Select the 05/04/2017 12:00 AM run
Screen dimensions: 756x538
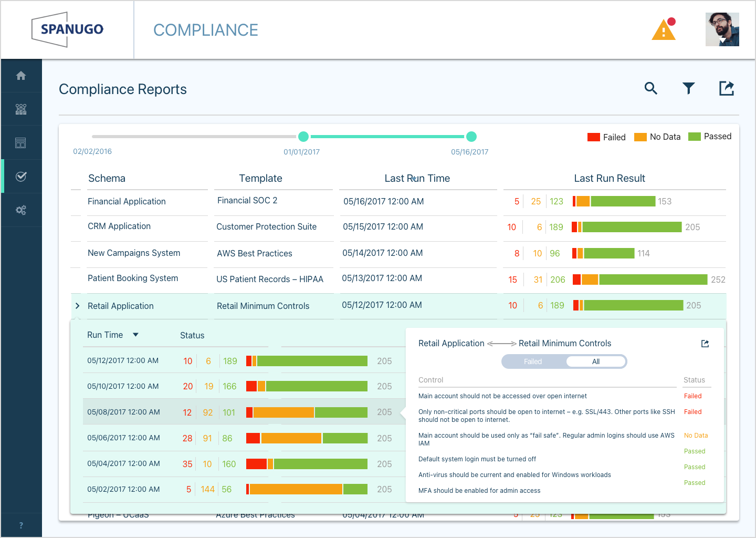[123, 463]
